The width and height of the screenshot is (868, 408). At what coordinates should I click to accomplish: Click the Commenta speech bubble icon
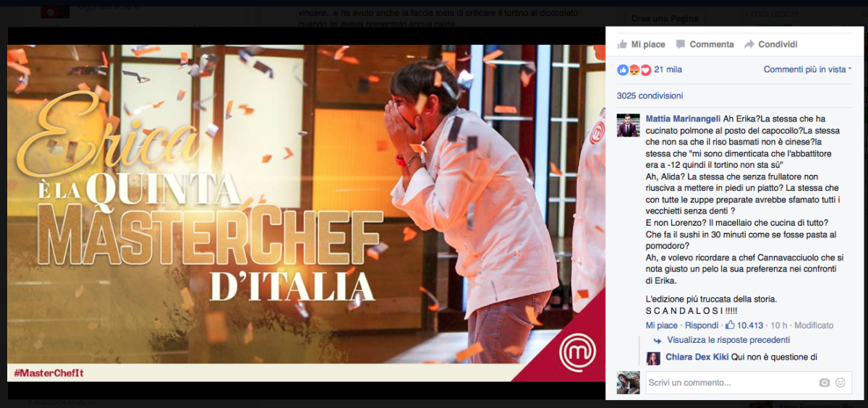pyautogui.click(x=680, y=44)
